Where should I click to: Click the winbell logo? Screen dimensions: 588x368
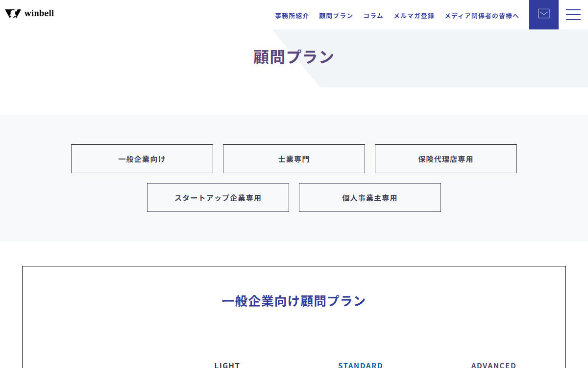tap(29, 14)
